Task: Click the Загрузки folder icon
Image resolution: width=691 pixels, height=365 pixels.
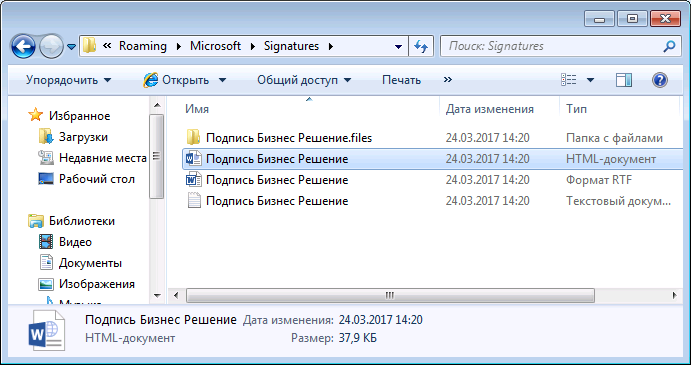Action: 45,137
